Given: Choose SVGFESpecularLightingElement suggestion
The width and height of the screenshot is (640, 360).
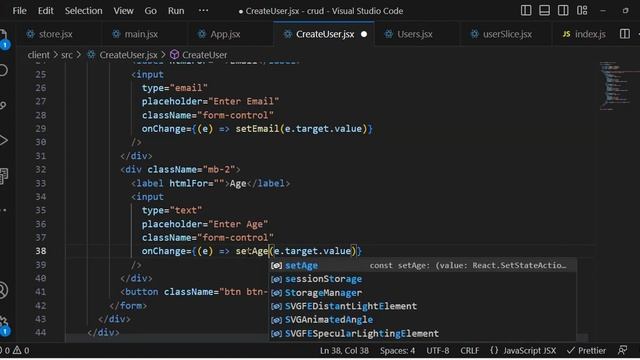Looking at the screenshot, I should [423, 333].
